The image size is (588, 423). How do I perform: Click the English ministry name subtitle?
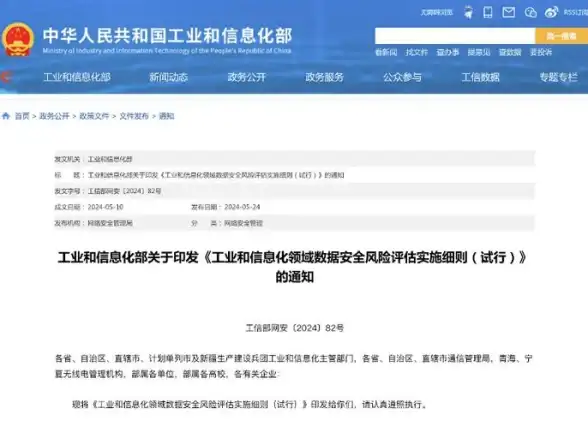(167, 51)
